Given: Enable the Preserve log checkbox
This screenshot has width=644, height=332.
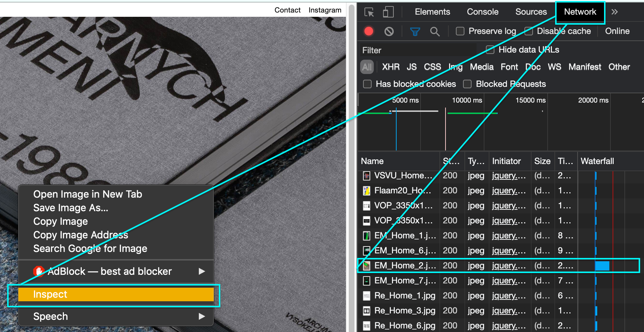Looking at the screenshot, I should (x=460, y=31).
